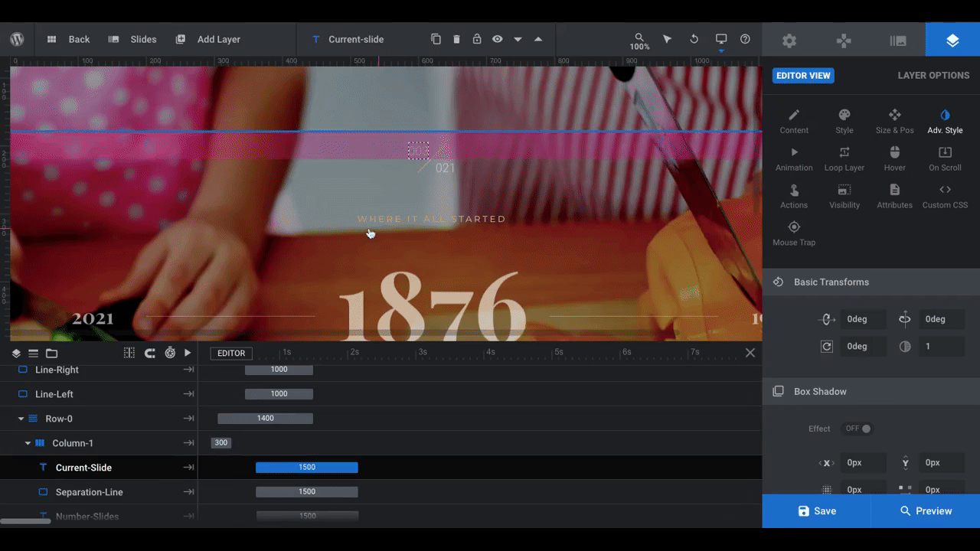Screen dimensions: 980x551
Task: Duplicate the selected layer
Action: pos(436,39)
